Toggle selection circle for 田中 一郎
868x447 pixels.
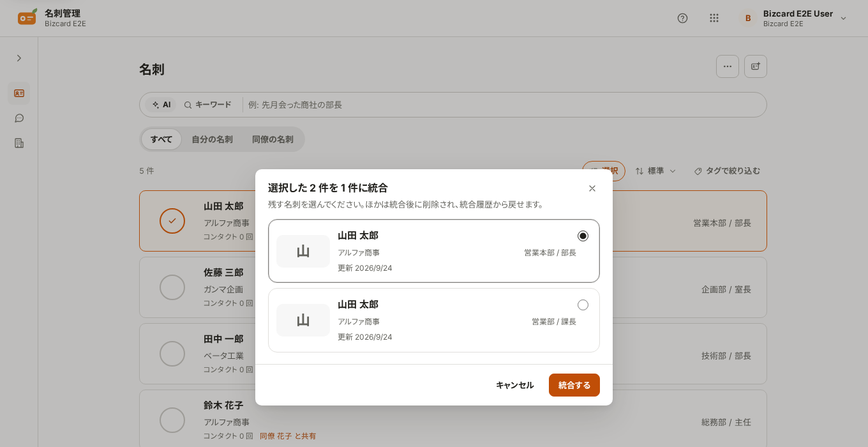point(172,354)
